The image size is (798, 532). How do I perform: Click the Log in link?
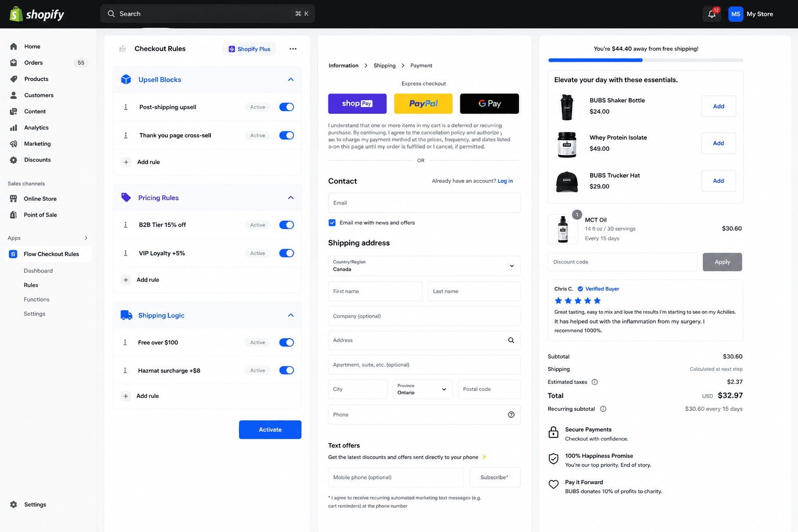tap(505, 181)
